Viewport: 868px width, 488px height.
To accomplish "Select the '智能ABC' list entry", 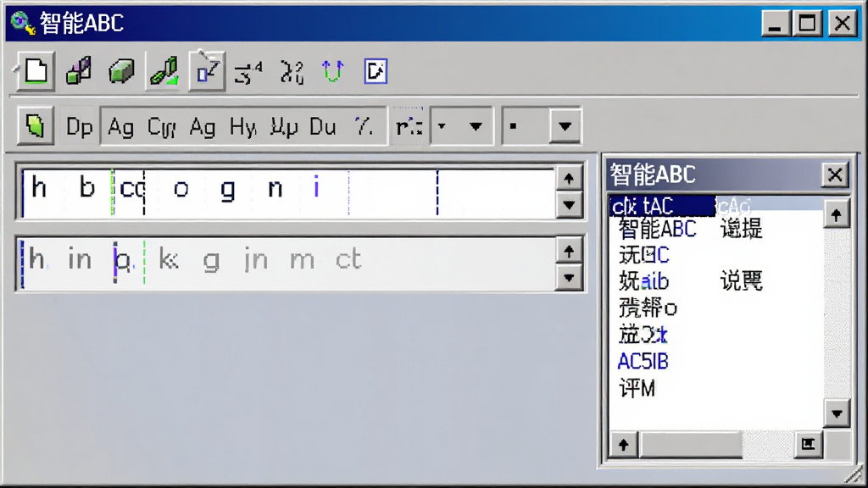I will point(657,229).
